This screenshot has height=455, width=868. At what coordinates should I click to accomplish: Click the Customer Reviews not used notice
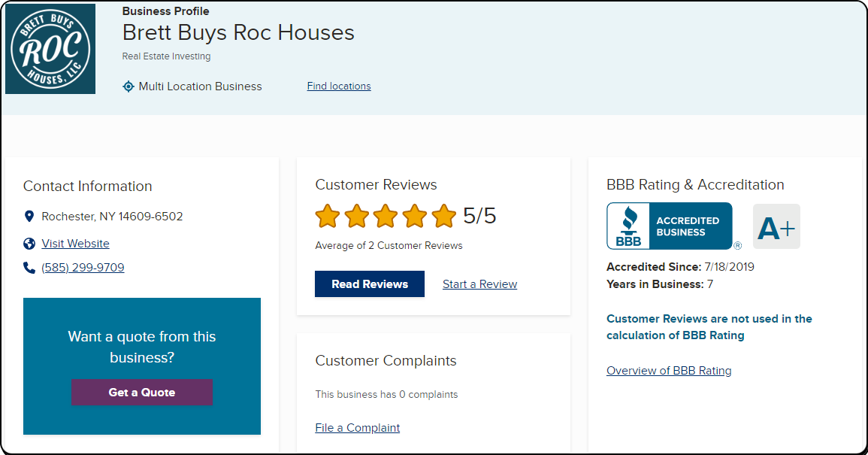point(709,327)
